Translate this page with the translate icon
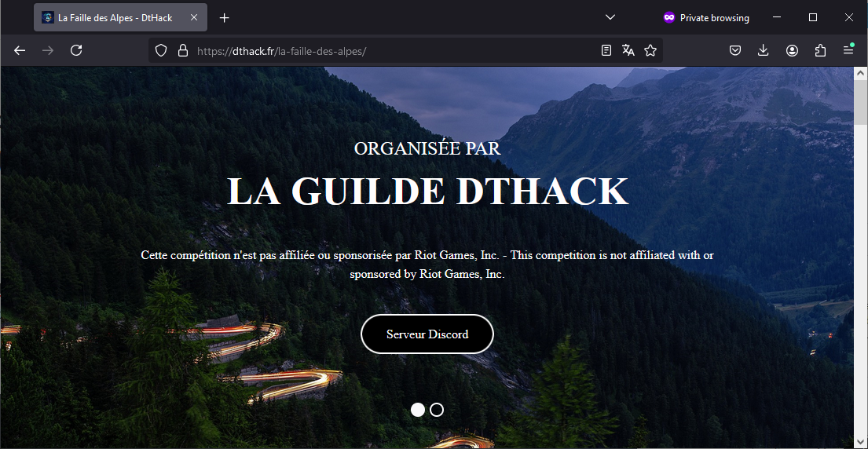This screenshot has width=868, height=449. tap(628, 51)
